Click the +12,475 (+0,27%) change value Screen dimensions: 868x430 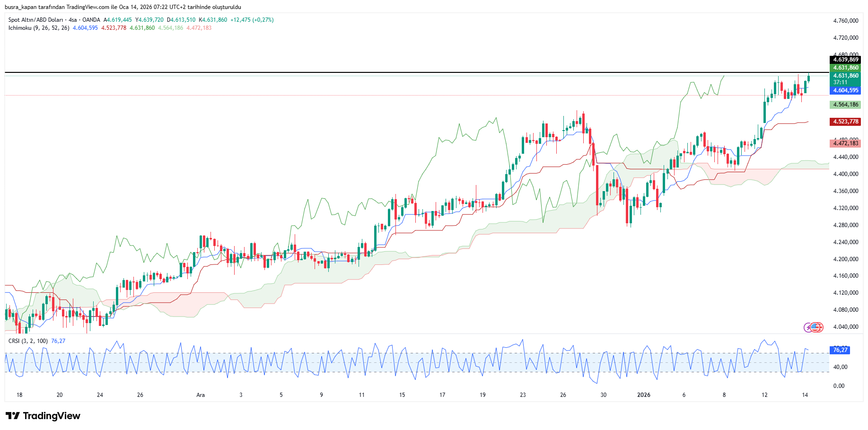(x=252, y=20)
